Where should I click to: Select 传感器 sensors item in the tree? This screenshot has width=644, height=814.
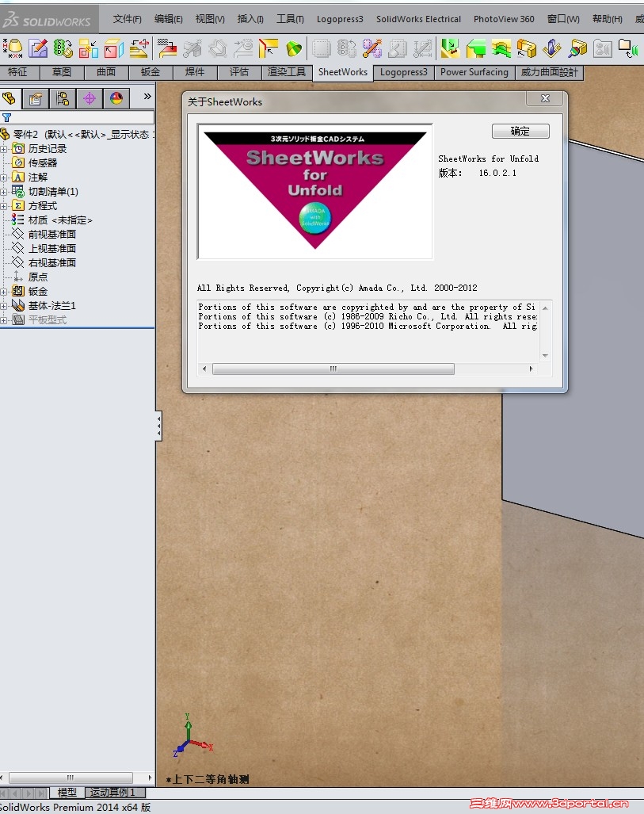[43, 163]
